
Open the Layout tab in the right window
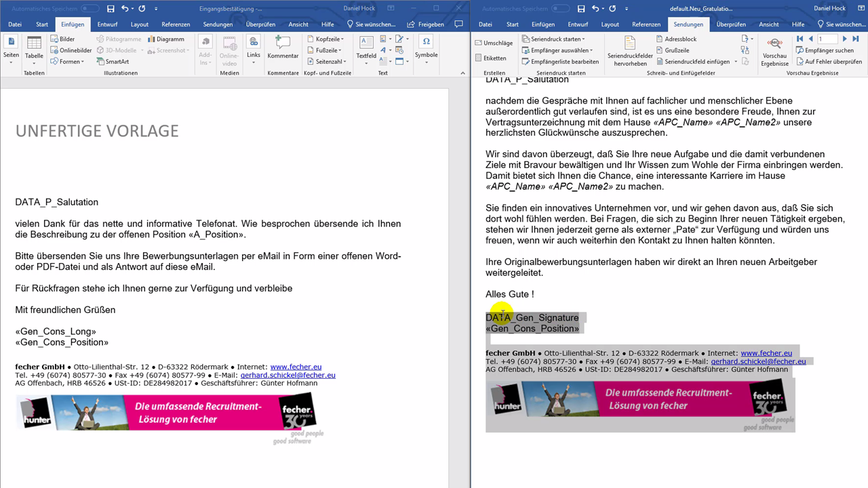pyautogui.click(x=610, y=24)
